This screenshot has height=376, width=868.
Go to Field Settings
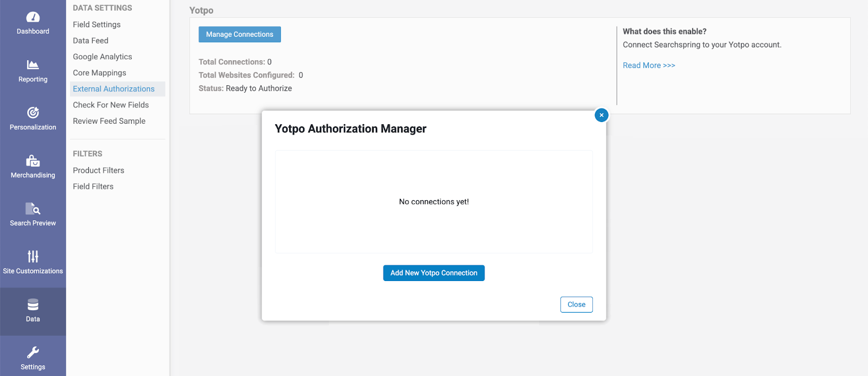click(x=97, y=24)
